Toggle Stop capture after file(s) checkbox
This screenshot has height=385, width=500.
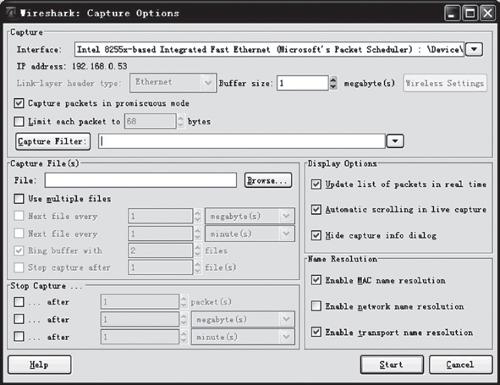(19, 267)
